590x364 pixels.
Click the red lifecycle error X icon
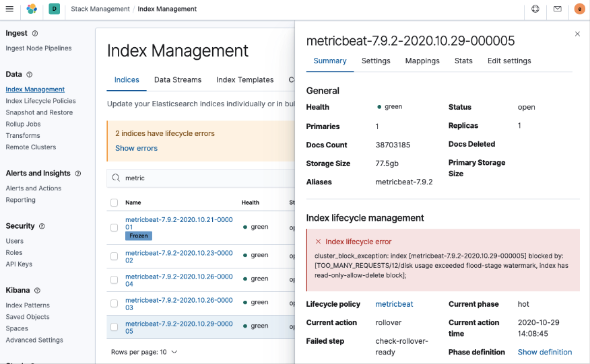[x=319, y=242]
